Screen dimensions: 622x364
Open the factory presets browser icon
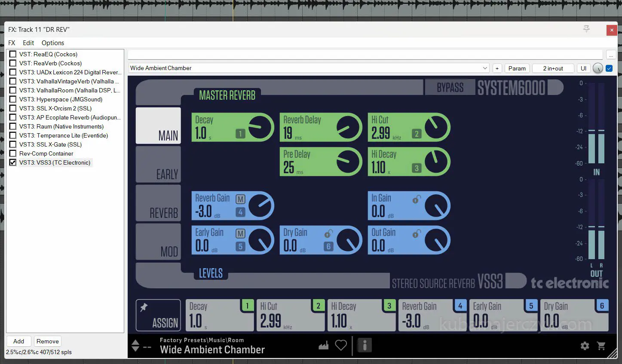(x=323, y=345)
